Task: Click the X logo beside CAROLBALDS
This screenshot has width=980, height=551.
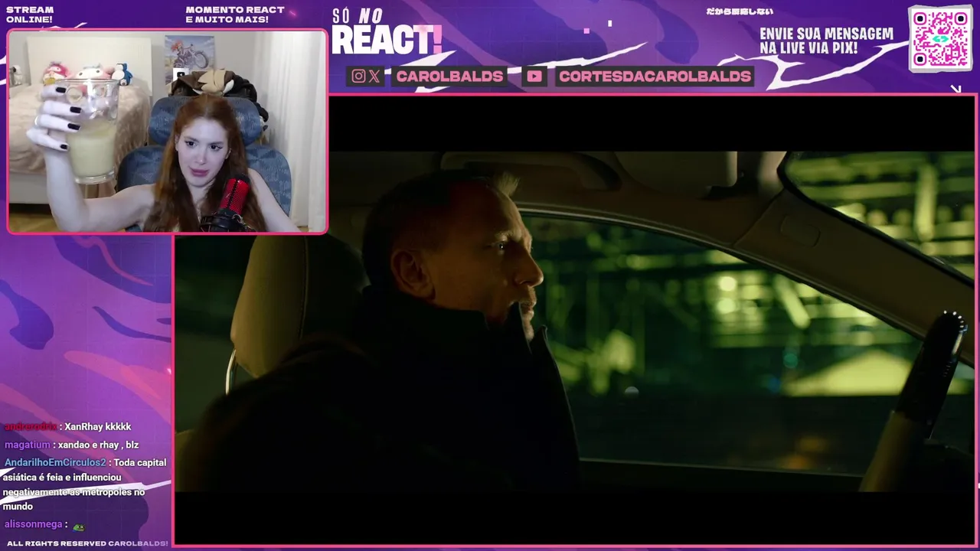Action: [x=374, y=77]
